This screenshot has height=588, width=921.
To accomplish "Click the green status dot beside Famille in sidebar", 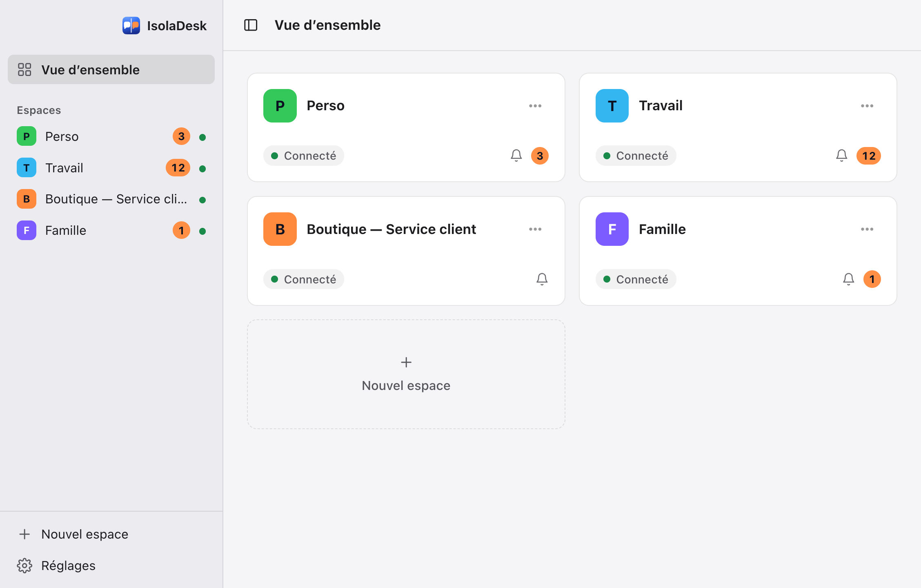I will [x=202, y=231].
